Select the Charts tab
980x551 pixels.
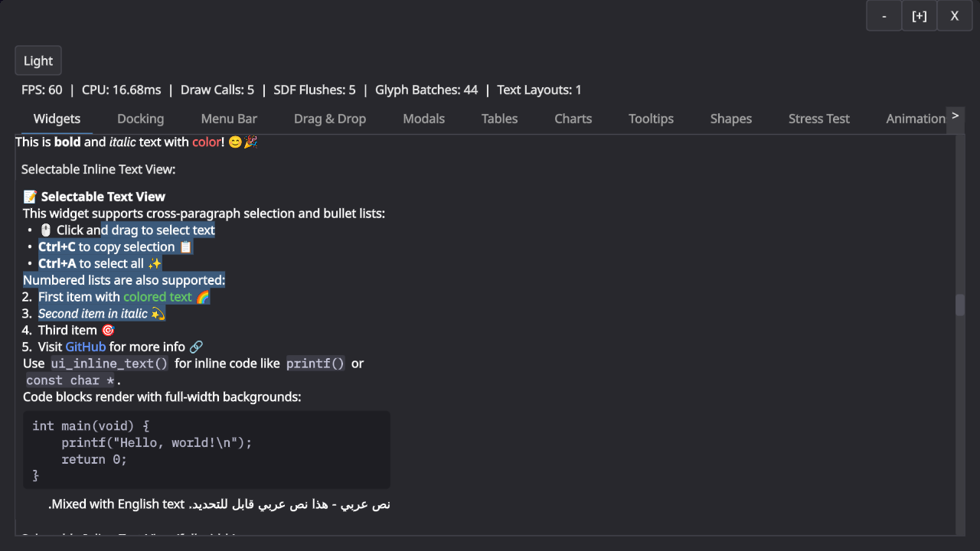573,119
